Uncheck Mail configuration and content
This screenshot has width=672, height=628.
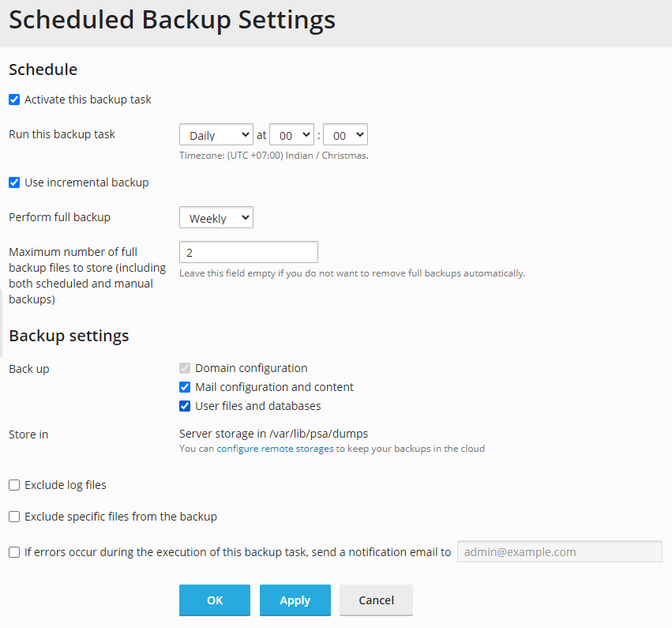click(x=185, y=387)
